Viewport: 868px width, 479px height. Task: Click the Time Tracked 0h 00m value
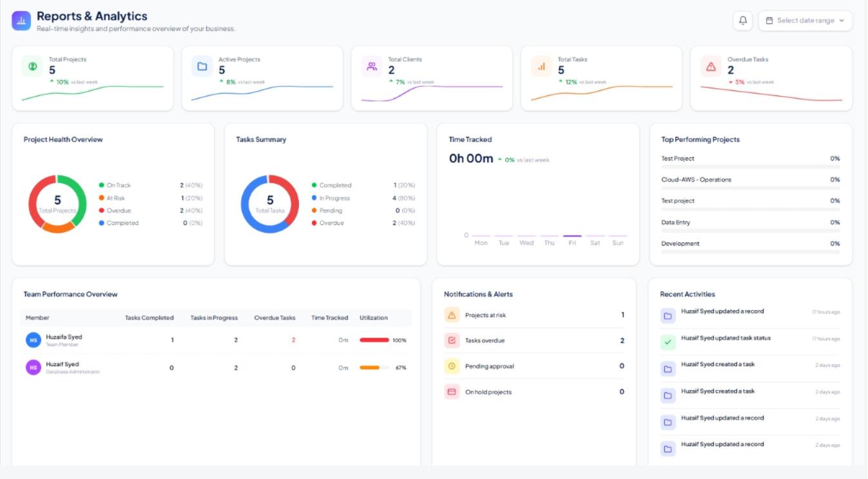coord(471,159)
